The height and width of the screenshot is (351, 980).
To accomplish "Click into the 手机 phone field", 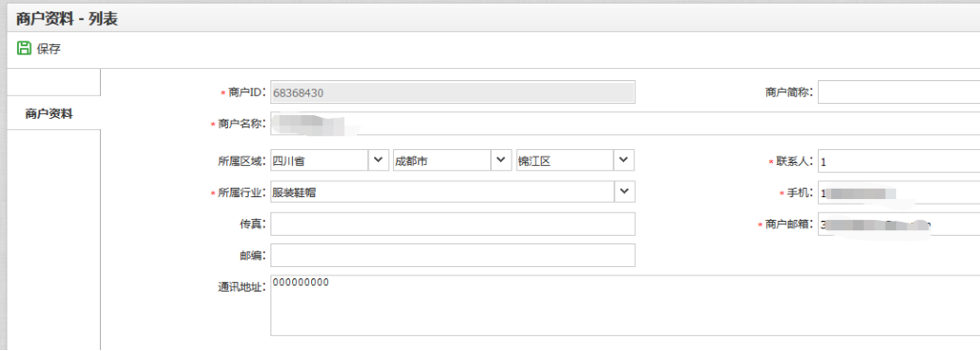I will click(x=899, y=192).
